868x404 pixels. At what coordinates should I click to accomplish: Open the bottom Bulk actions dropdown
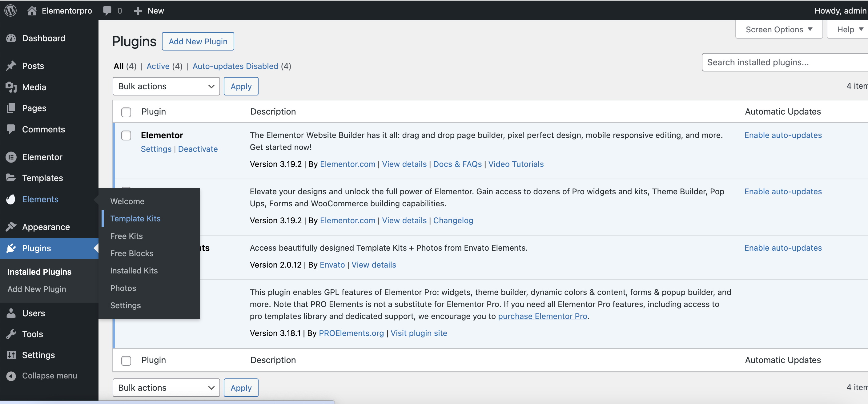(166, 388)
